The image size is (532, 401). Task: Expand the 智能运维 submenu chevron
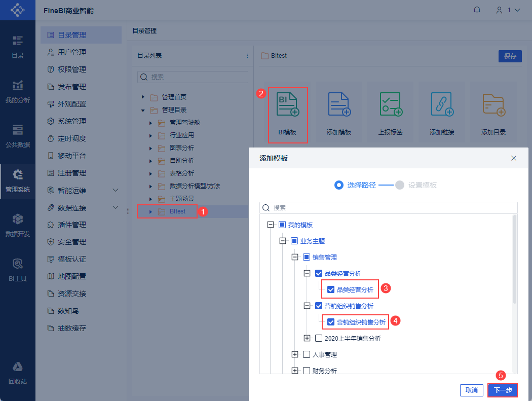[x=116, y=190]
